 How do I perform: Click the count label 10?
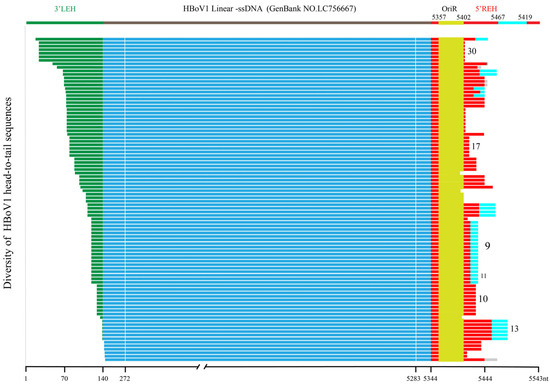click(483, 299)
